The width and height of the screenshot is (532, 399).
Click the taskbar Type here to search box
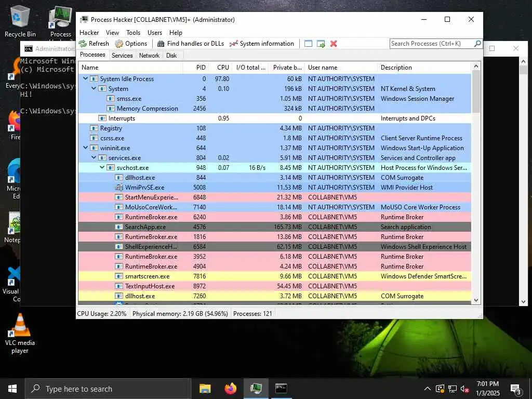108,389
